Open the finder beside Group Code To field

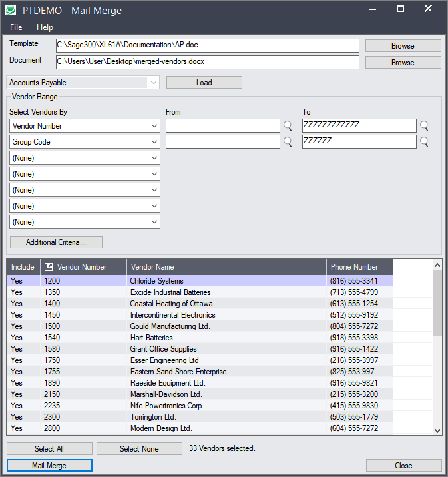pos(424,142)
